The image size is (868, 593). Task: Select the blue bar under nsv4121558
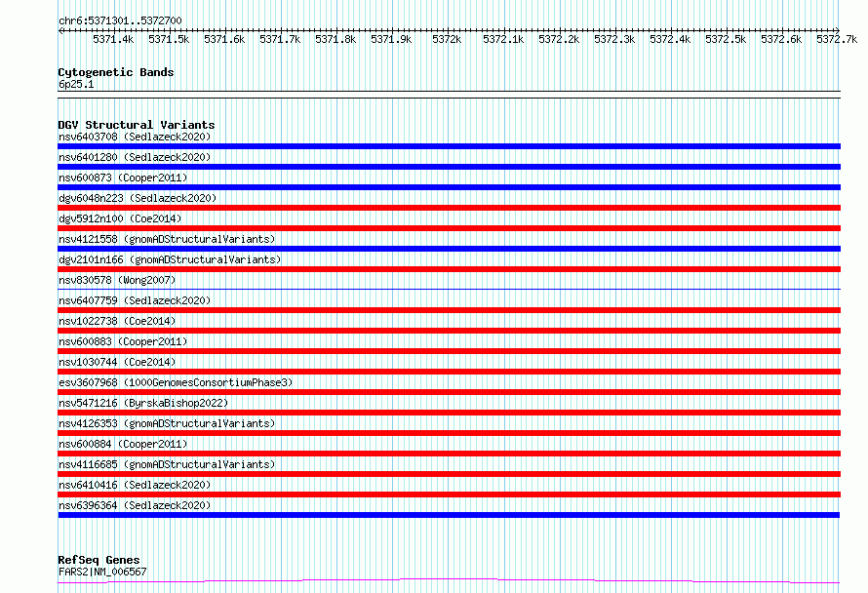point(449,249)
